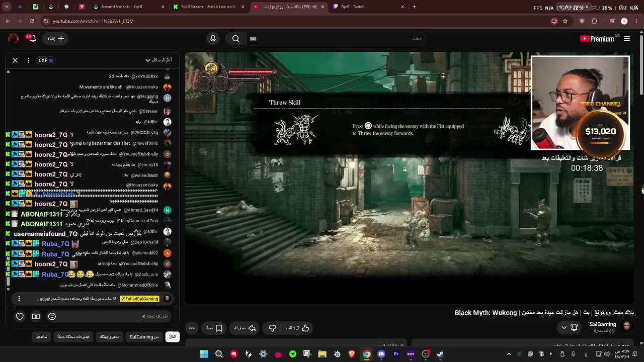This screenshot has width=644, height=362.
Task: Click chat author @Haggyhg
Action: coord(147,96)
